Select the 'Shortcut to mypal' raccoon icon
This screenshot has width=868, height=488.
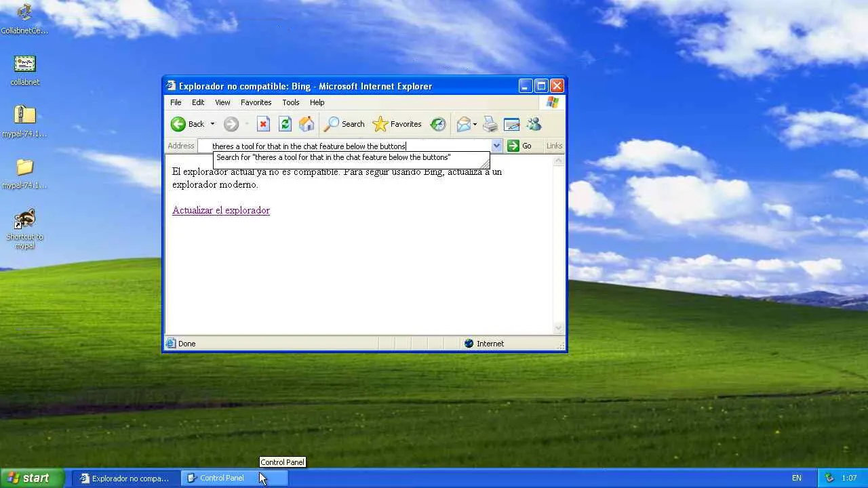(24, 230)
